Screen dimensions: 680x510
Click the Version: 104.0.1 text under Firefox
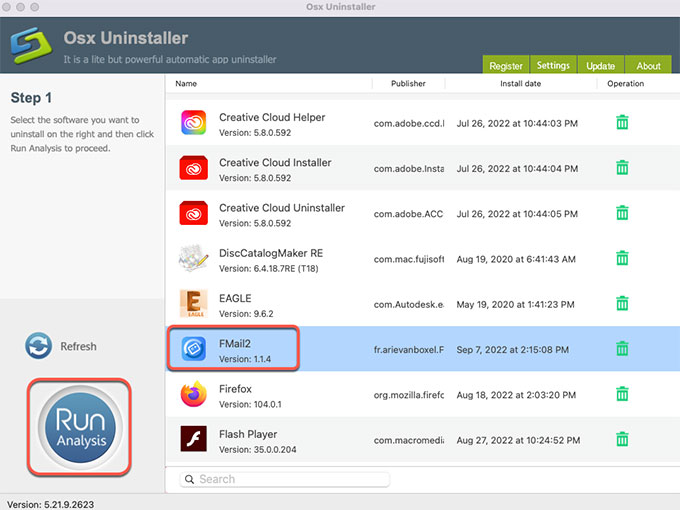tap(250, 404)
